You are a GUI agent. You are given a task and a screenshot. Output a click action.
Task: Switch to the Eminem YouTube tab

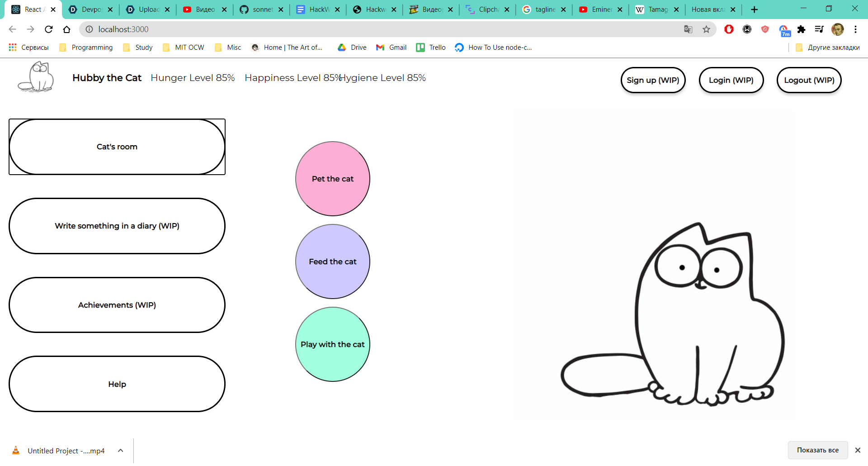(x=601, y=10)
